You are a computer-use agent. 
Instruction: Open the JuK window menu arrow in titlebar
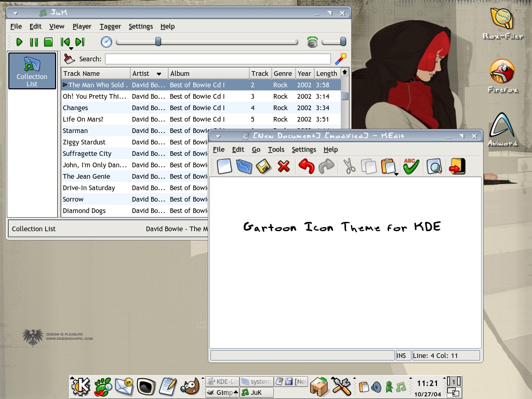pyautogui.click(x=15, y=13)
